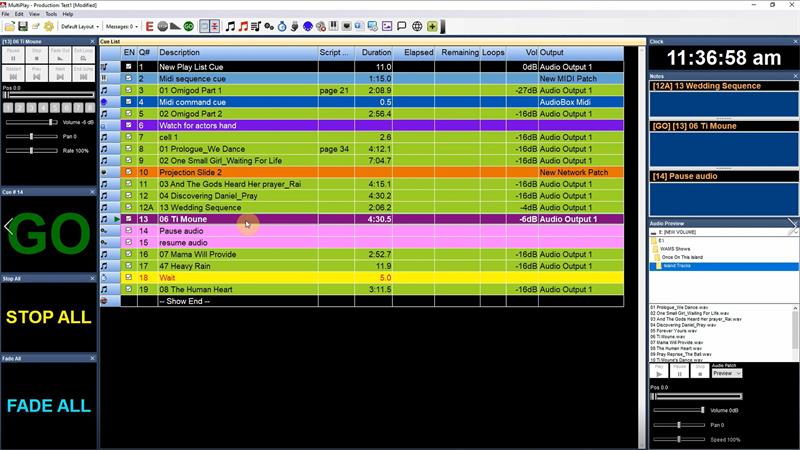
Task: Click the red E emergency stop toolbar icon
Action: [x=149, y=26]
